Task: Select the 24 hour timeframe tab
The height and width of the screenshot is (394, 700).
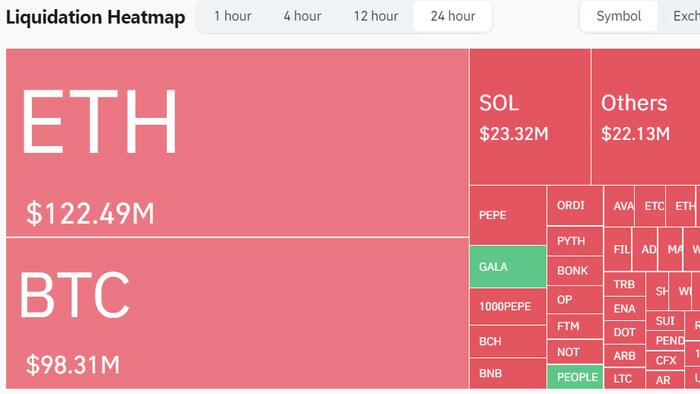Action: [x=453, y=16]
